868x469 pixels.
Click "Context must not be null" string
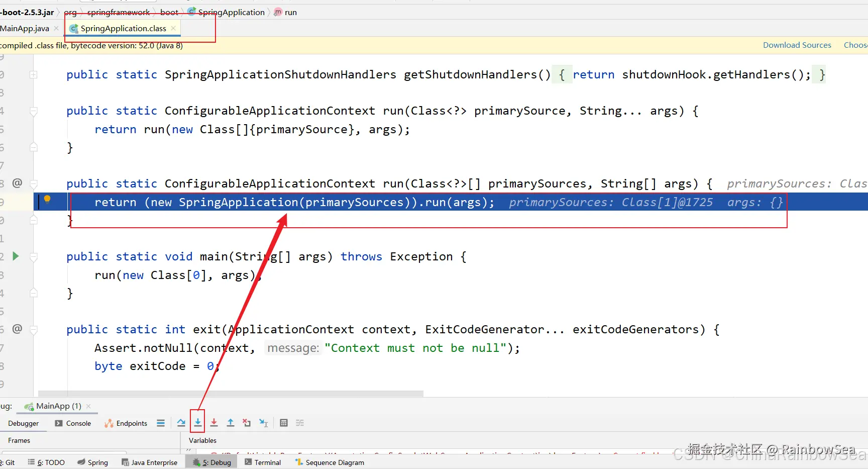416,348
